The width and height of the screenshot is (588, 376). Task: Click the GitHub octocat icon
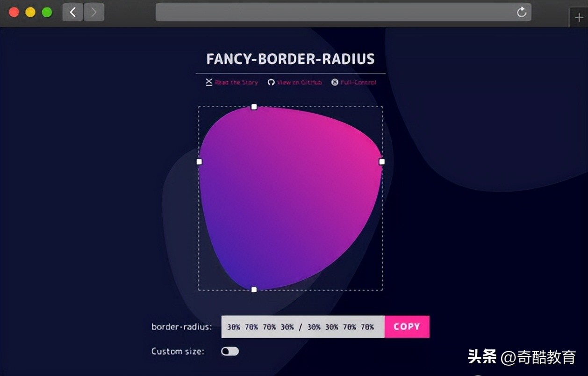click(x=271, y=82)
